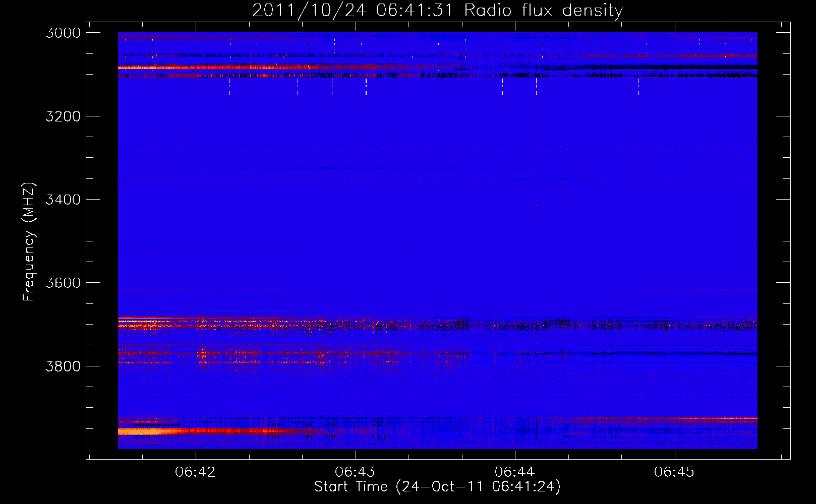Click the 06:44 time tick label
The width and height of the screenshot is (816, 504).
click(x=514, y=472)
